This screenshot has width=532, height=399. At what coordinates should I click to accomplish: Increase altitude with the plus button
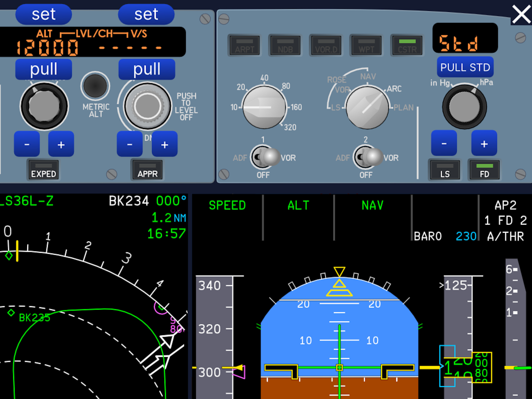pyautogui.click(x=61, y=144)
